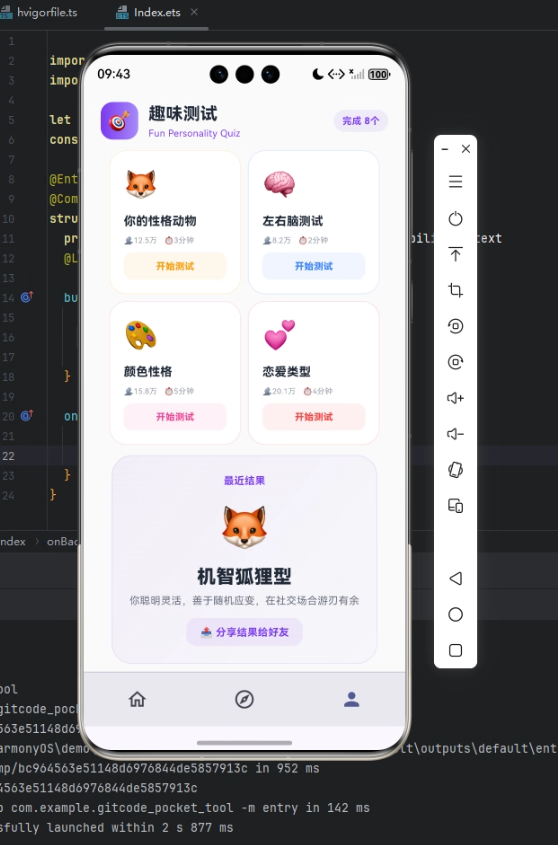
Task: Click the gutter icon on line 14
Action: pyautogui.click(x=27, y=296)
